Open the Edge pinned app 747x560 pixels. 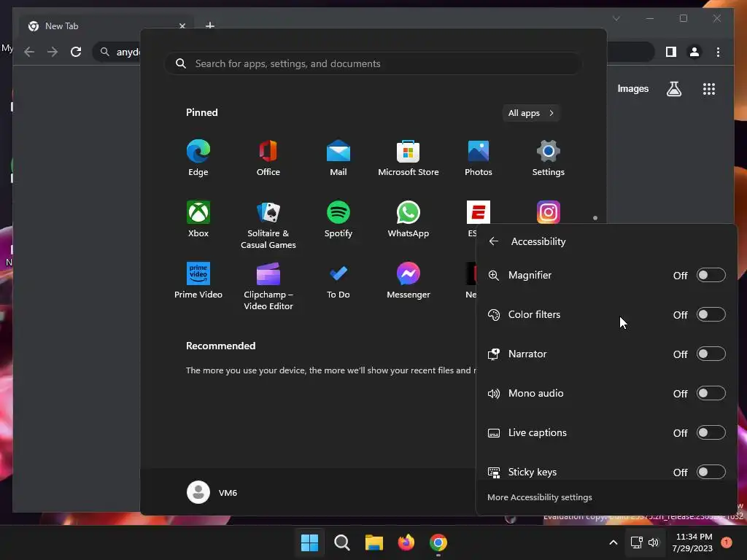pyautogui.click(x=198, y=158)
